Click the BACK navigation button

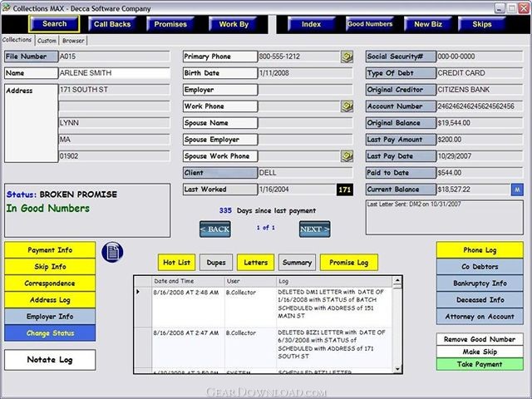215,229
